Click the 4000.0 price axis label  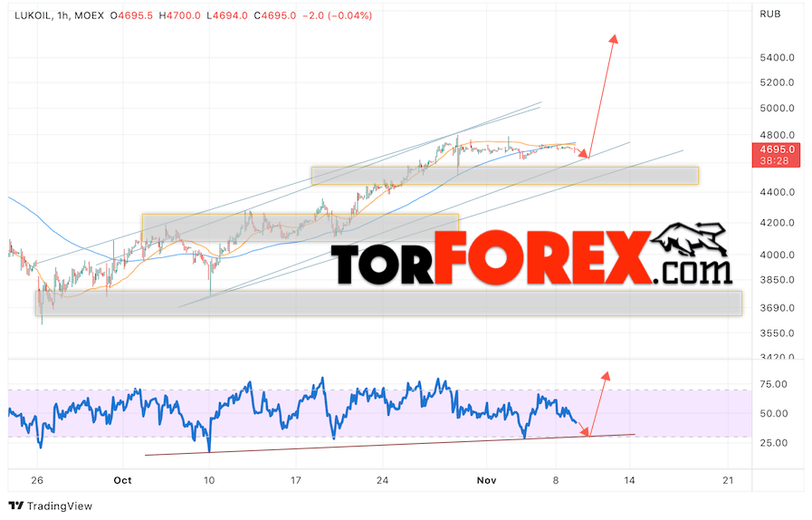tap(777, 255)
